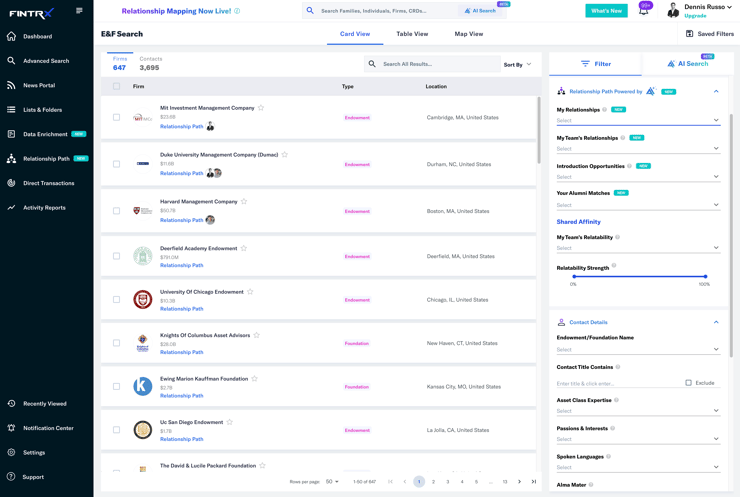Star University Of Chicago Endowment
Viewport: 740px width, 497px height.
coord(250,292)
